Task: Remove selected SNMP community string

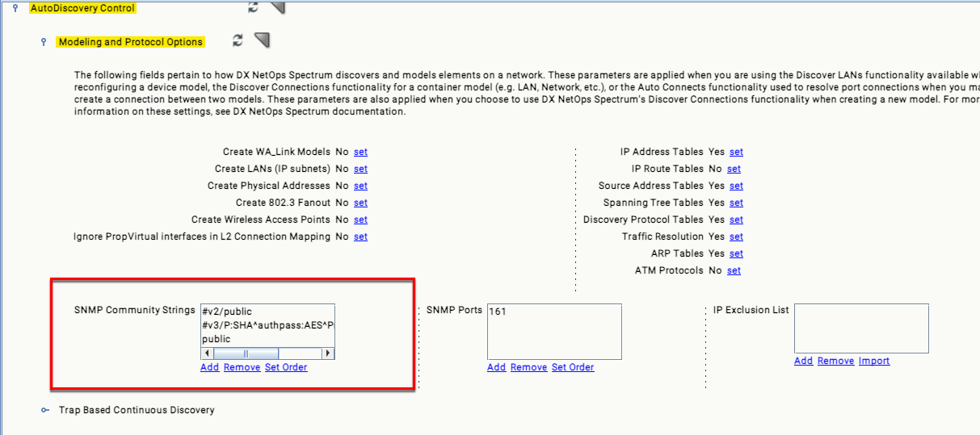Action: pos(242,367)
